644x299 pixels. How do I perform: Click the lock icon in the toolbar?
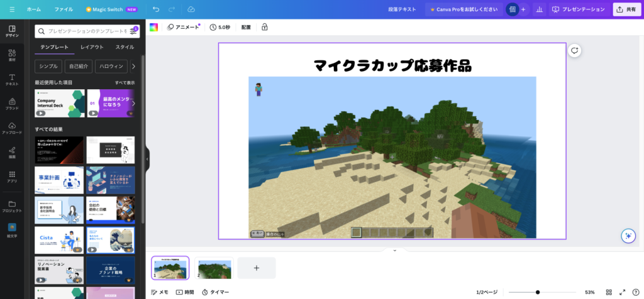coord(264,27)
